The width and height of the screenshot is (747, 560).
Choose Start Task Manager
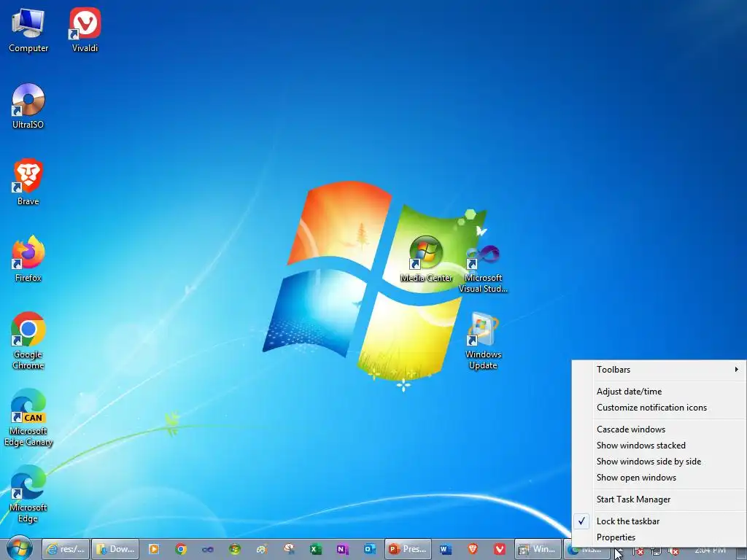659,499
